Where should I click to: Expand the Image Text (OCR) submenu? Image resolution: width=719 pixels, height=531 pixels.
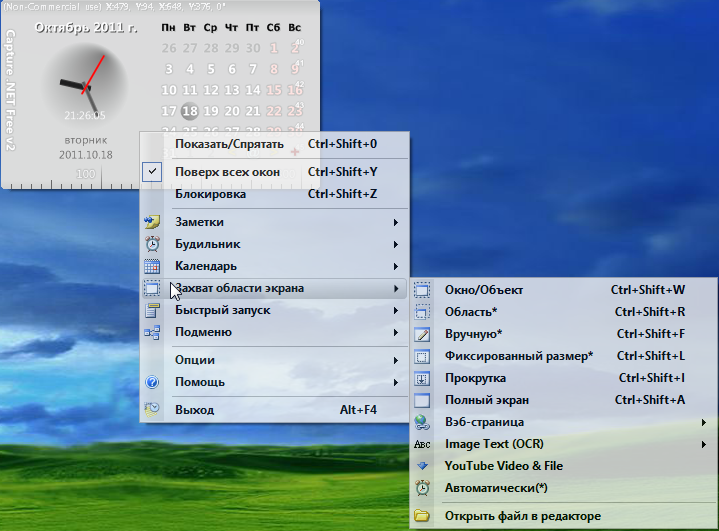[705, 444]
